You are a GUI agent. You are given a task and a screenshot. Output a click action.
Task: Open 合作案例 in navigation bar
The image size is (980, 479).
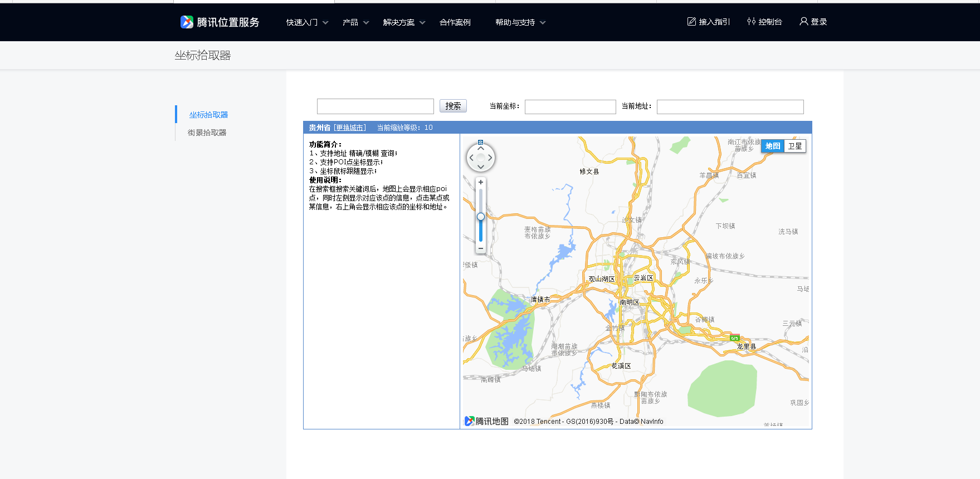[x=455, y=22]
